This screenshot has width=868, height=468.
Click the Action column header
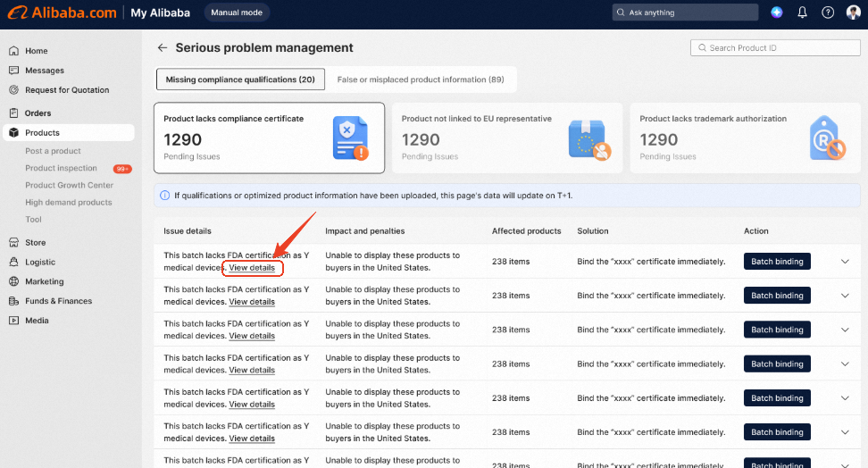coord(756,231)
